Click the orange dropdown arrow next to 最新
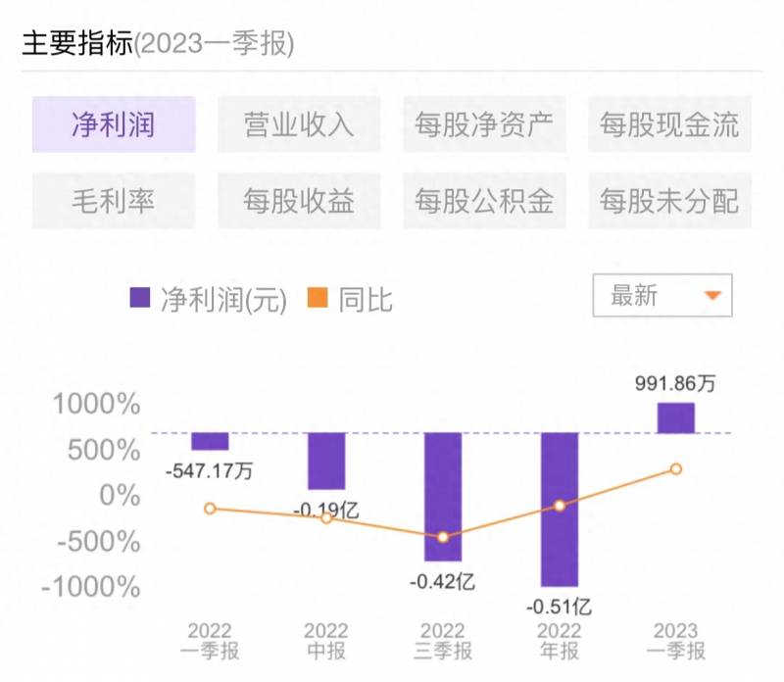Image resolution: width=784 pixels, height=682 pixels. [712, 296]
